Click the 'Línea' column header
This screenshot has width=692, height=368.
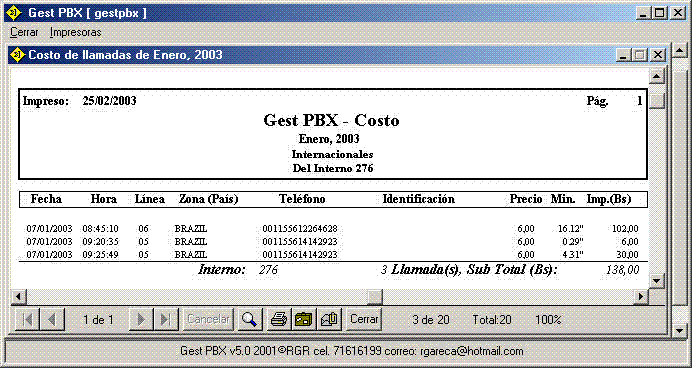point(150,199)
